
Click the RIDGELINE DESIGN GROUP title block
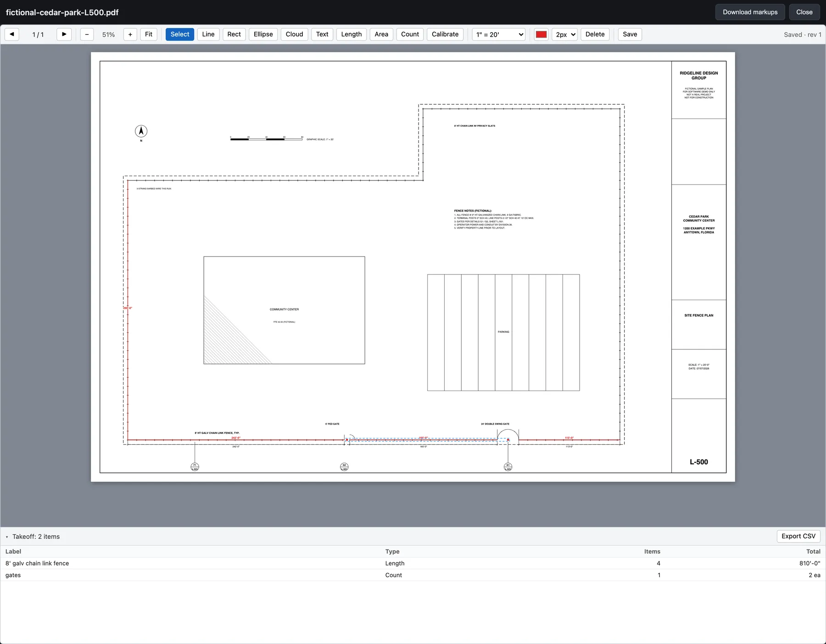pyautogui.click(x=699, y=76)
